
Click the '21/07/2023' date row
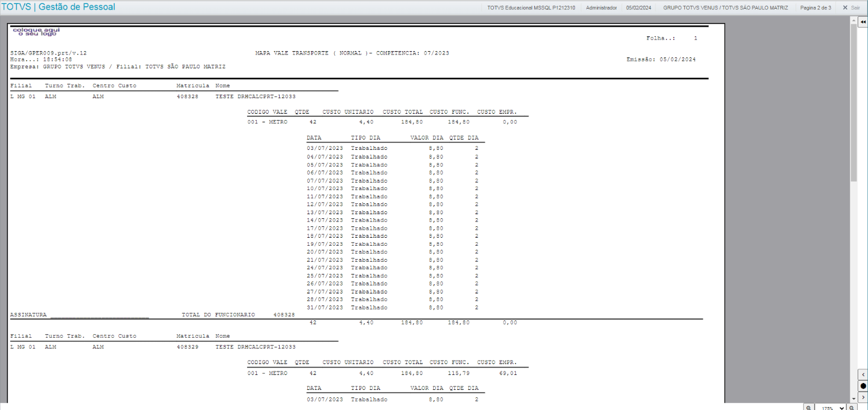[392, 260]
